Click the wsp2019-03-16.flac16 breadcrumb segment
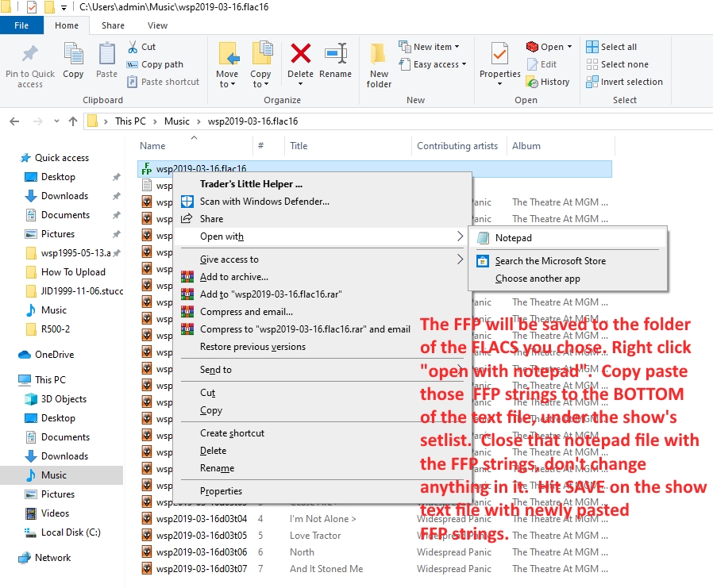This screenshot has height=588, width=713. [252, 121]
